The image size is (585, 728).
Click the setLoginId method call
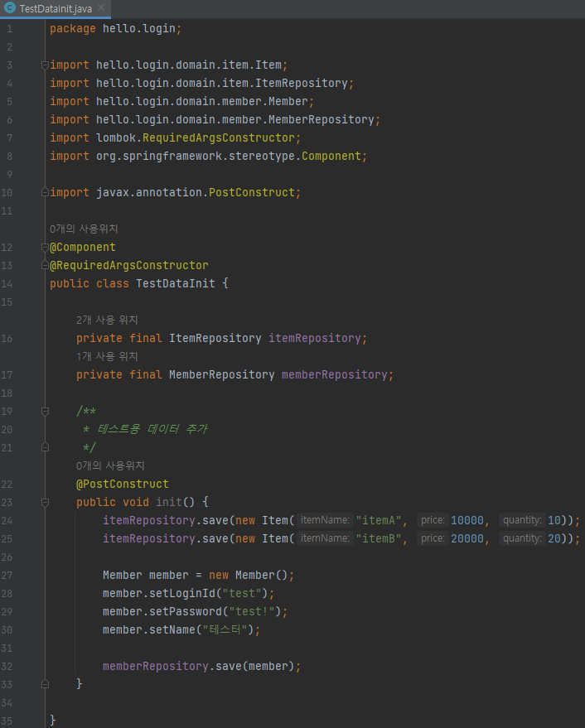pos(182,593)
